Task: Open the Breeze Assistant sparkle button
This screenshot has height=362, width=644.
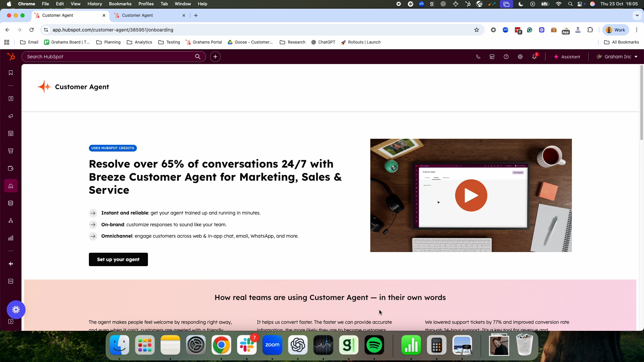Action: point(567,57)
